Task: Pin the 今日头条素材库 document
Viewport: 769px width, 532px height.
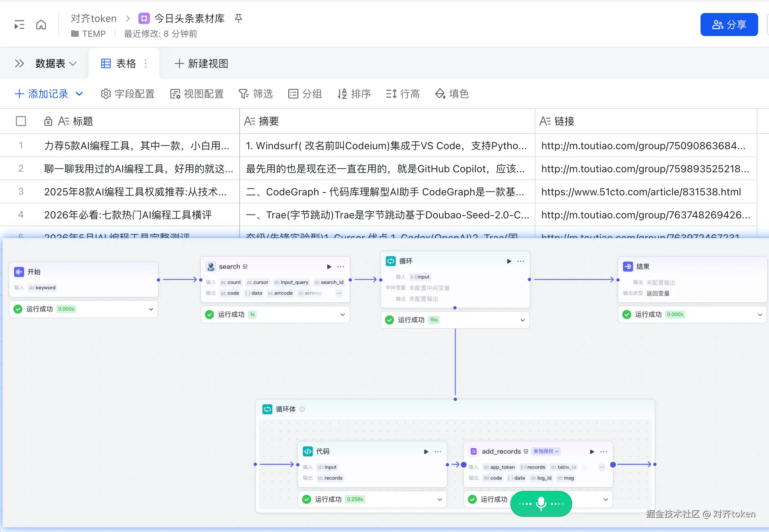Action: [x=238, y=18]
